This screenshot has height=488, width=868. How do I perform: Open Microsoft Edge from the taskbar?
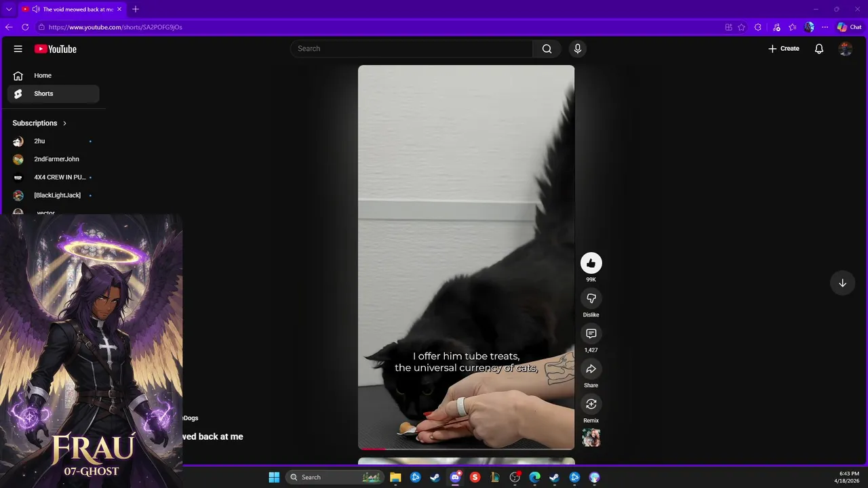click(x=534, y=477)
